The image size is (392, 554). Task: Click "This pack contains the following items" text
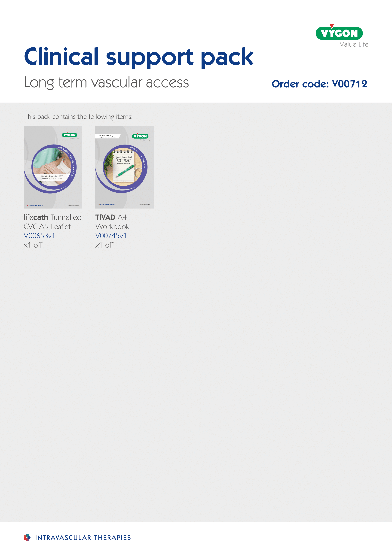78,117
